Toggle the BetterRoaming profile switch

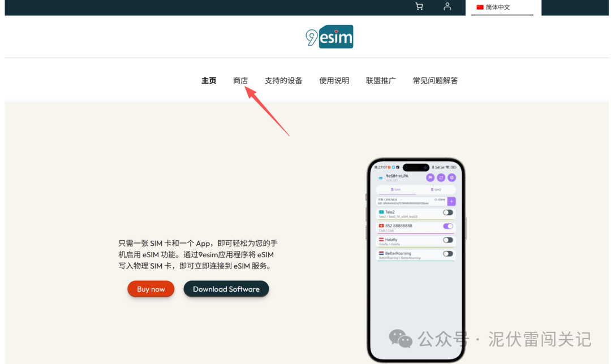pos(448,254)
